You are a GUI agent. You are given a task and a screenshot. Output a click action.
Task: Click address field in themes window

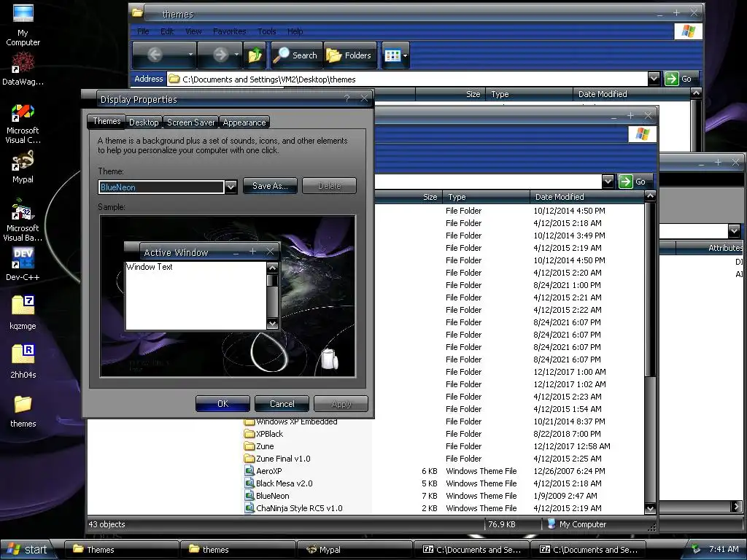point(407,79)
